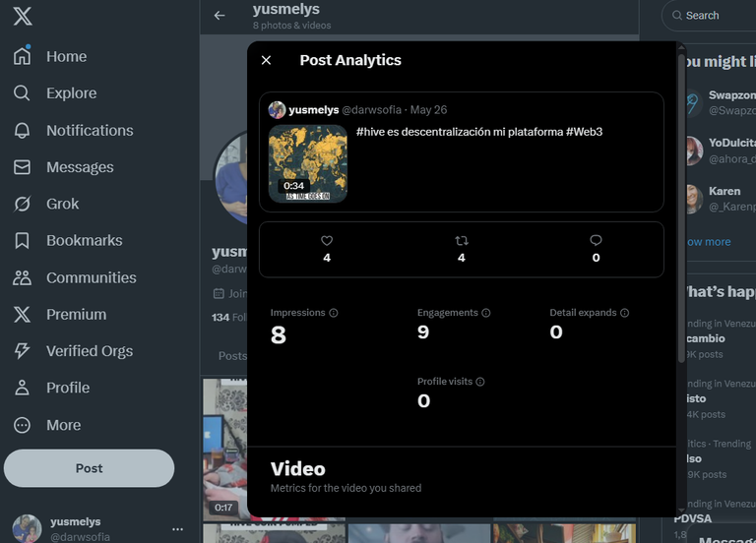Click the Search input field
Screen dimensions: 756x543
pyautogui.click(x=711, y=16)
